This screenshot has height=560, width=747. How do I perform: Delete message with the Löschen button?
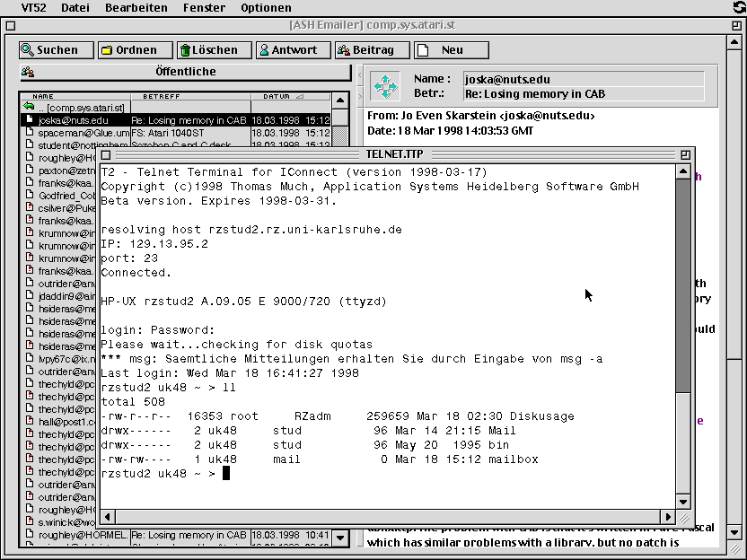coord(208,50)
